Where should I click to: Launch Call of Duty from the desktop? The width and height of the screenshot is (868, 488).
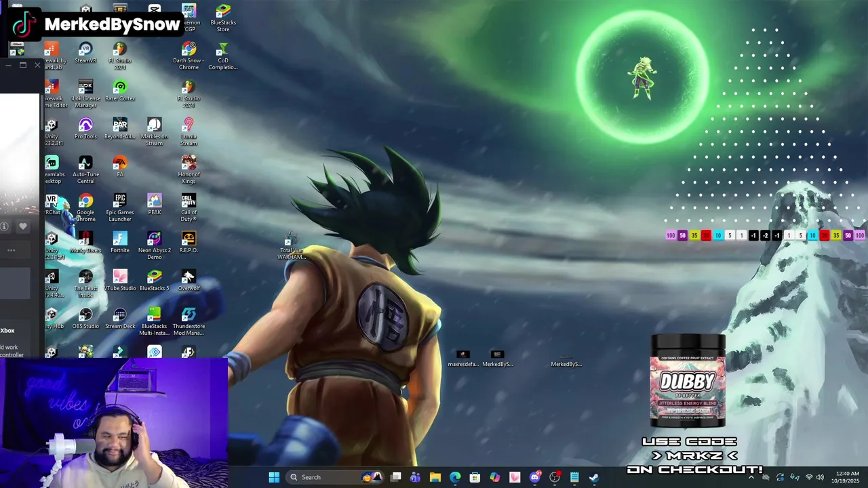coord(189,208)
